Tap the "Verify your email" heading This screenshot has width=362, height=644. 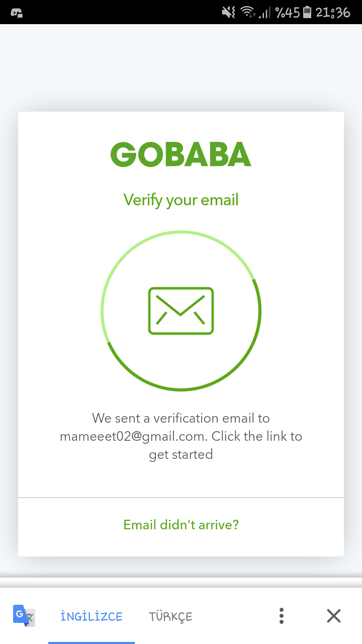pos(181,200)
